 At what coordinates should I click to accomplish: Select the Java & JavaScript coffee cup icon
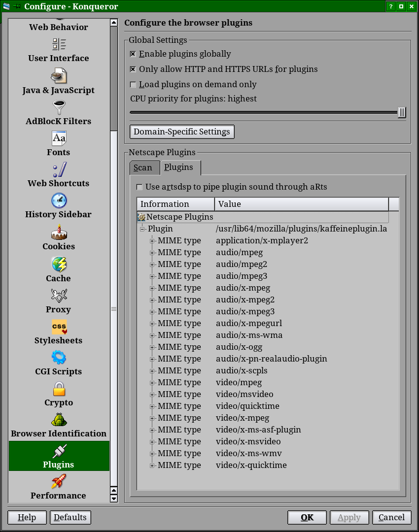click(x=59, y=76)
